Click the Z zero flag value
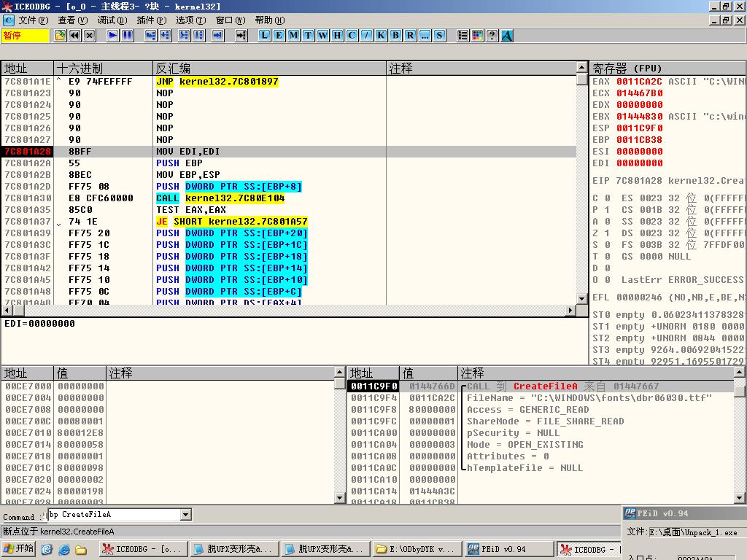The width and height of the screenshot is (747, 560). point(607,233)
